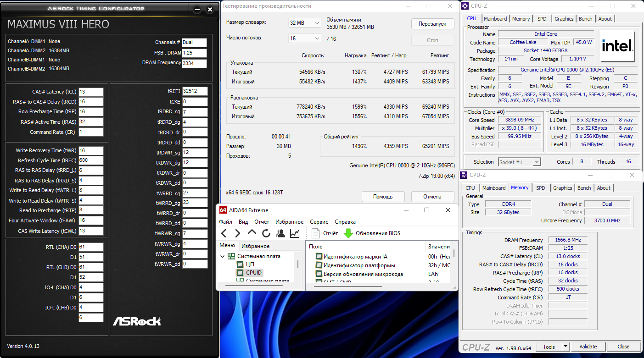Switch to the Избранное tab in AIDA64 sidebar
The image size is (644, 358).
(x=255, y=246)
